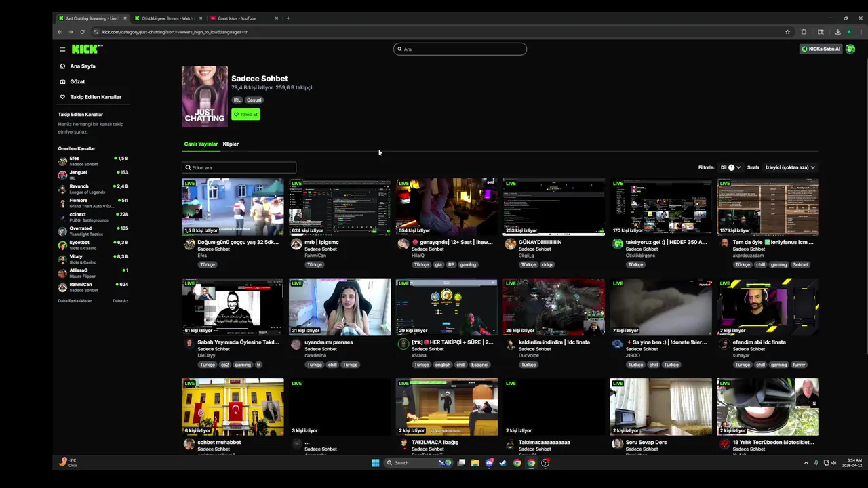Select Gözat in sidebar

coord(77,81)
